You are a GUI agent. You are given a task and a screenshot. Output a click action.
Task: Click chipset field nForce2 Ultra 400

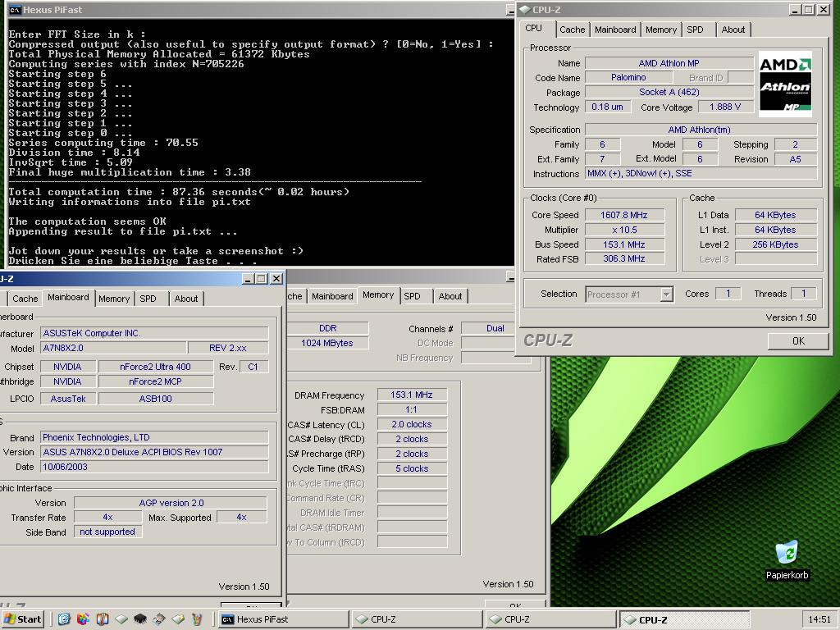click(x=155, y=367)
